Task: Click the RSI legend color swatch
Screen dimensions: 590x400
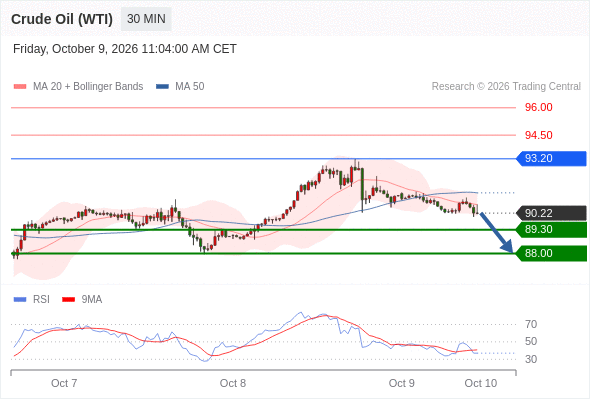Action: pos(20,300)
